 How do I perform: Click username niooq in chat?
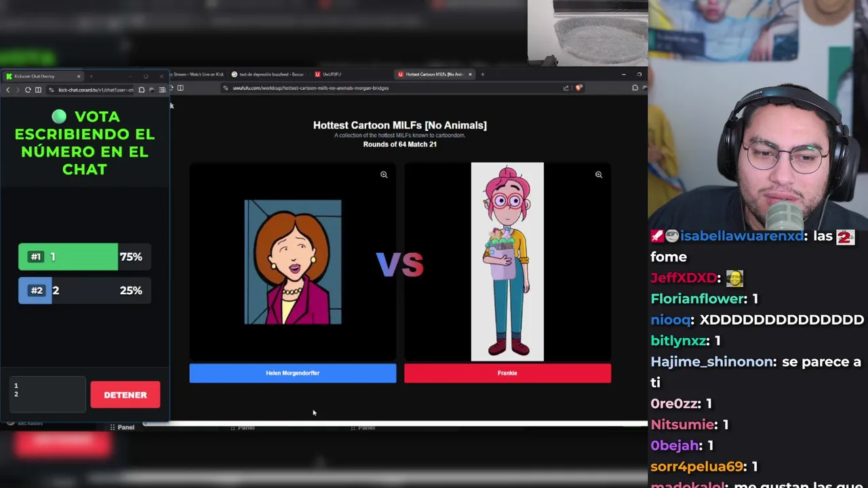(x=671, y=320)
